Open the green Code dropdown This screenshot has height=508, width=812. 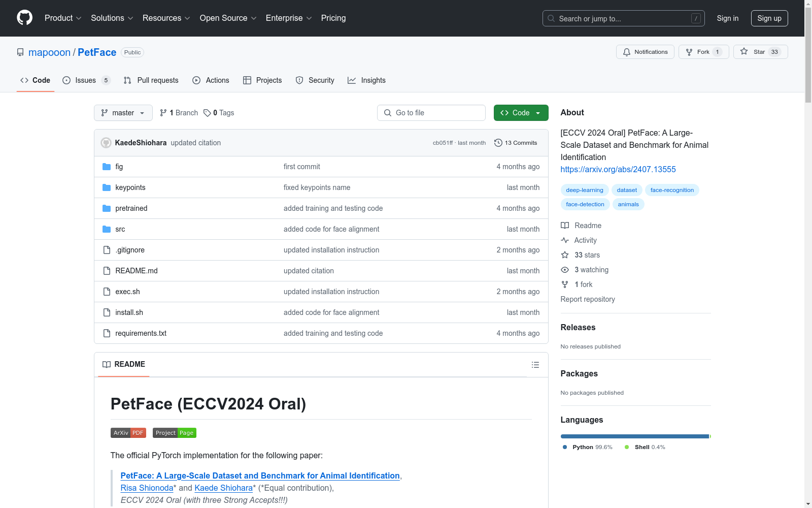pos(521,113)
